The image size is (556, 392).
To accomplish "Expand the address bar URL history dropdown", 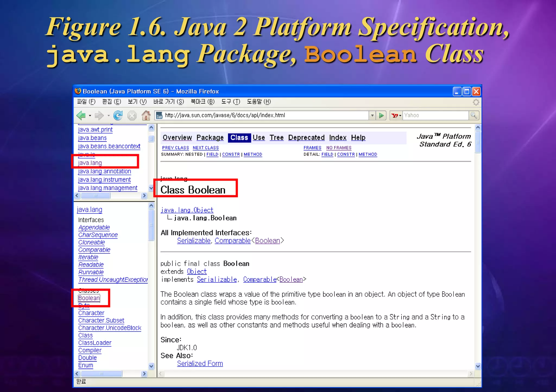I will [372, 116].
